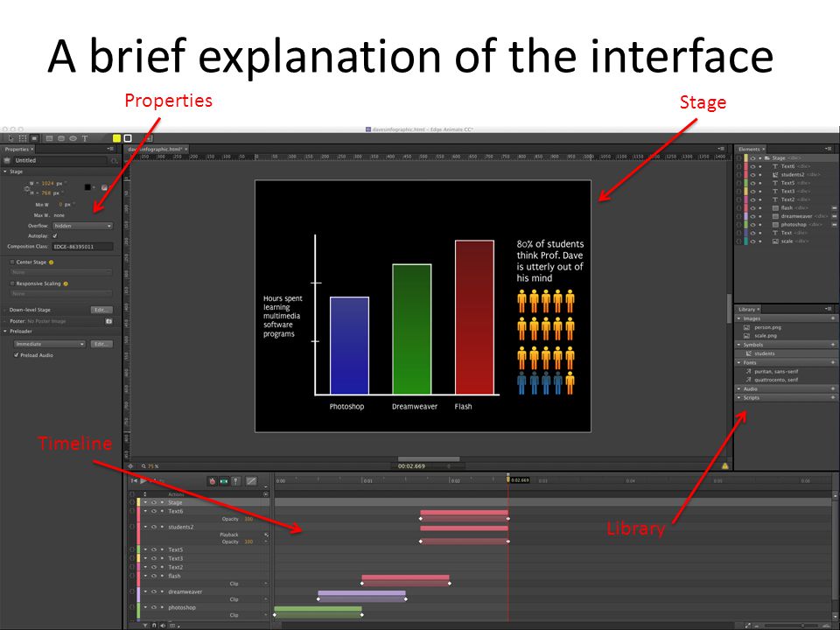The width and height of the screenshot is (840, 630).
Task: Hide the scale element in Elements panel
Action: (752, 241)
